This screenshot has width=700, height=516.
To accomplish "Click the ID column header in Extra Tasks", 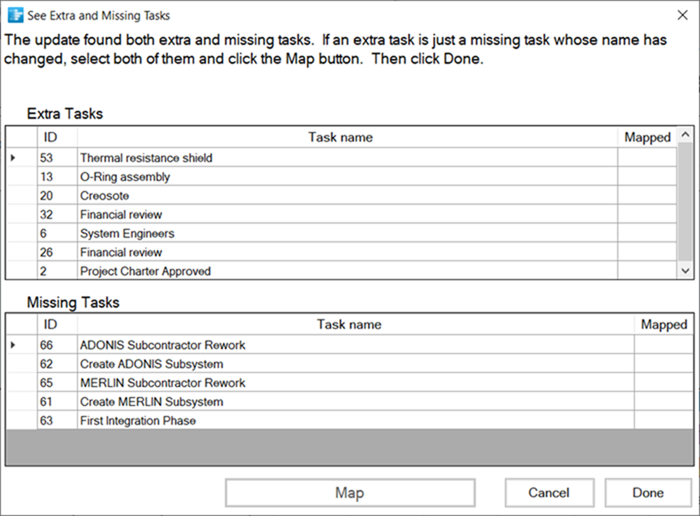I will point(57,137).
